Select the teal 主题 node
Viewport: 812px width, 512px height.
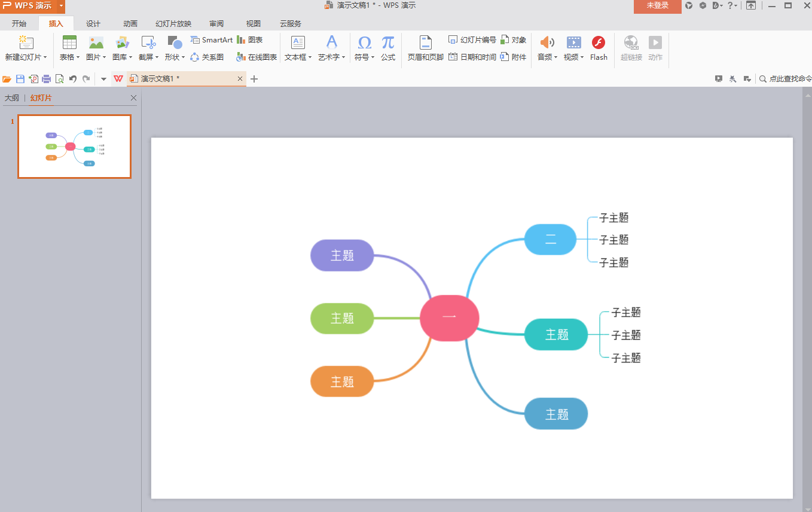(557, 334)
